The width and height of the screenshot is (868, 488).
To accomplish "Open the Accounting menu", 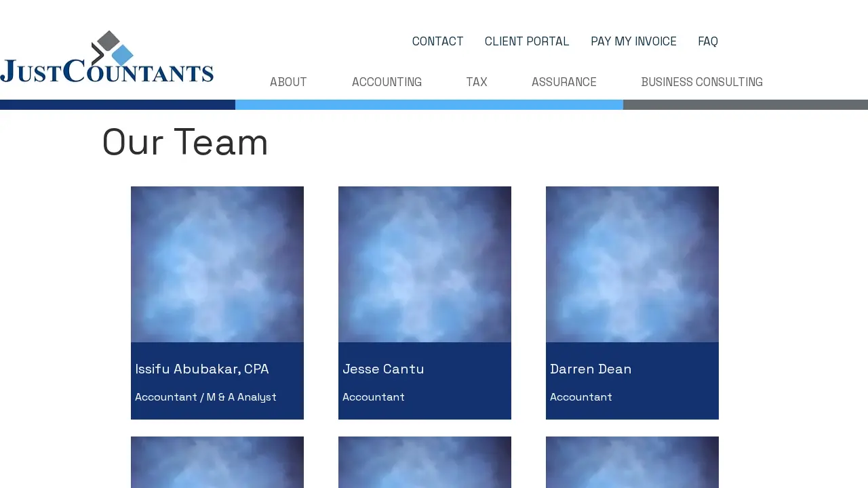I will (x=387, y=82).
